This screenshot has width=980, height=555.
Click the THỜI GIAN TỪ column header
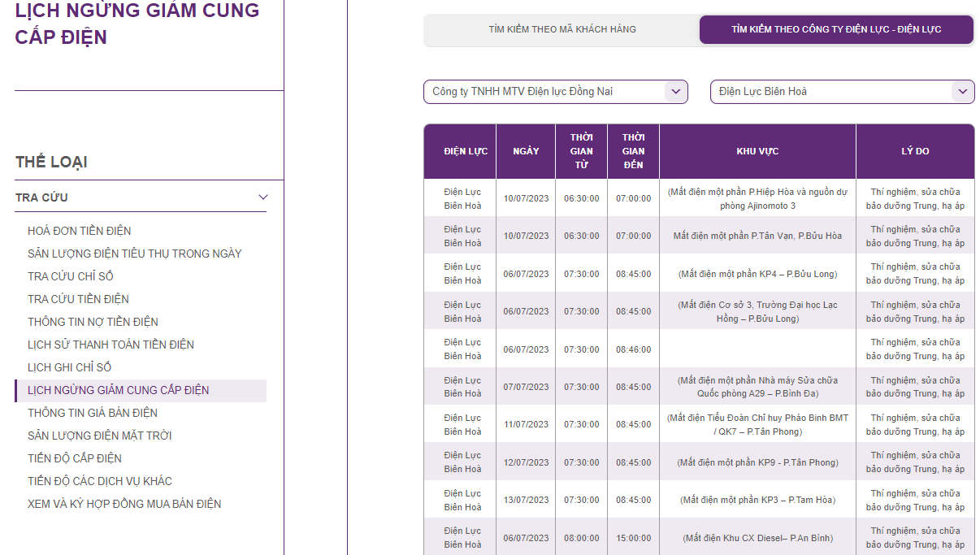coord(582,151)
